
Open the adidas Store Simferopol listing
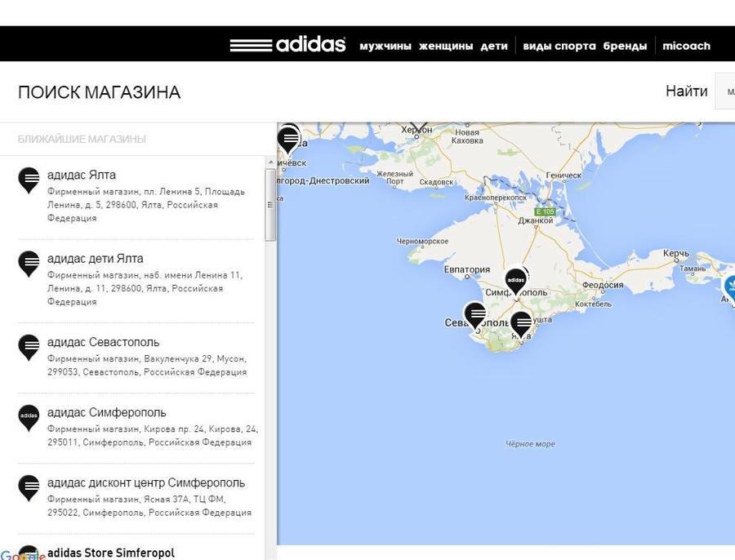[110, 553]
